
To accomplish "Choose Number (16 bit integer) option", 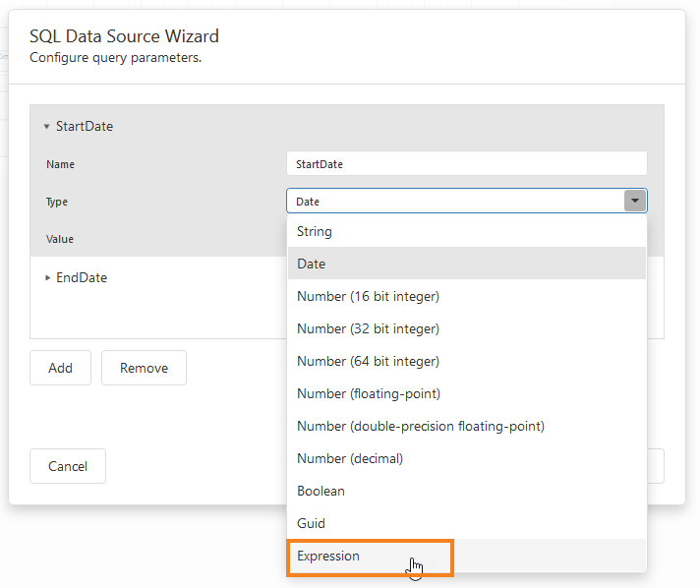I will pyautogui.click(x=467, y=296).
